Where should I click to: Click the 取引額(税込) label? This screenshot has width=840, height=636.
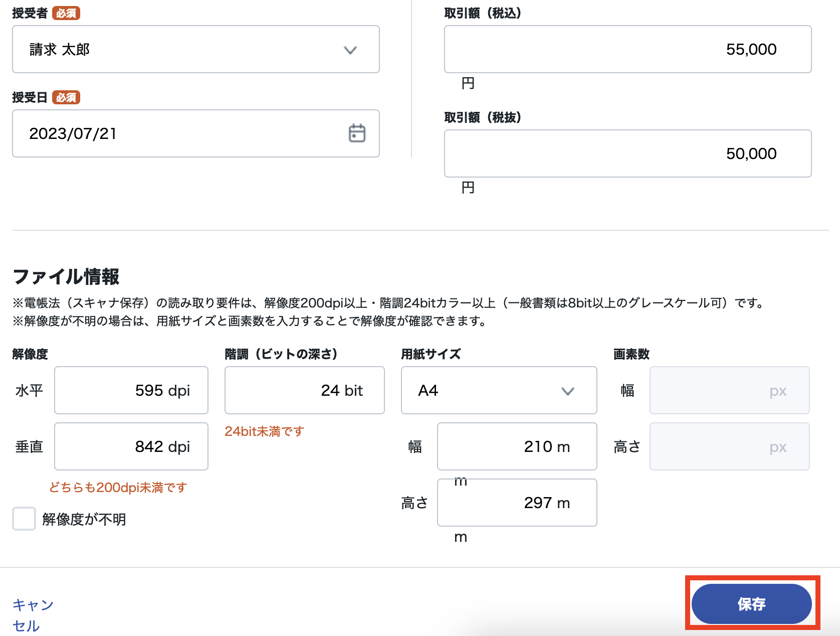(x=483, y=13)
